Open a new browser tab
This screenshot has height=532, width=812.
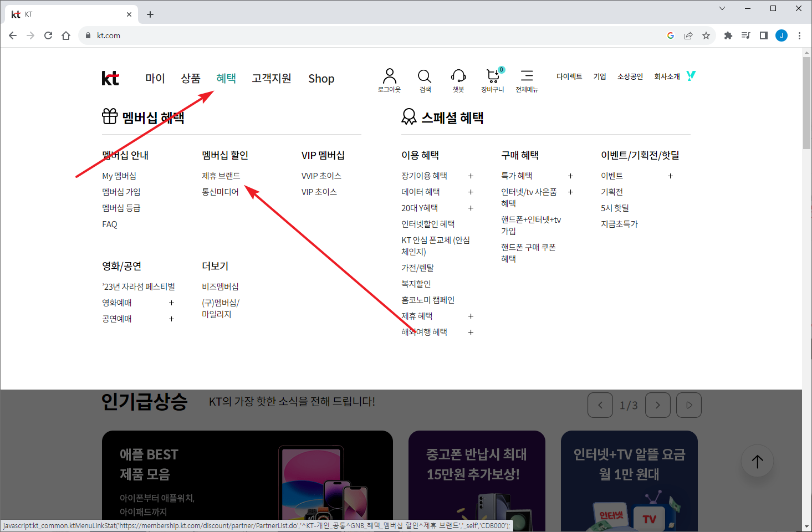pyautogui.click(x=150, y=14)
